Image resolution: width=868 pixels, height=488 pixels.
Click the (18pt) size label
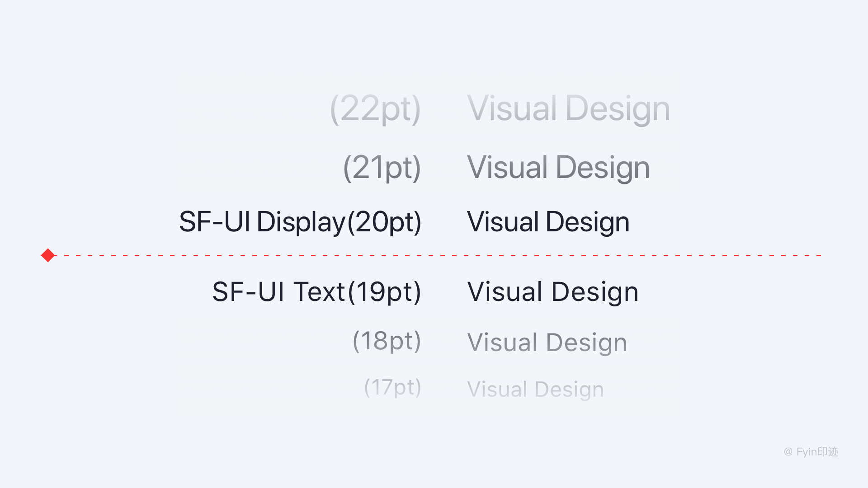click(x=387, y=341)
